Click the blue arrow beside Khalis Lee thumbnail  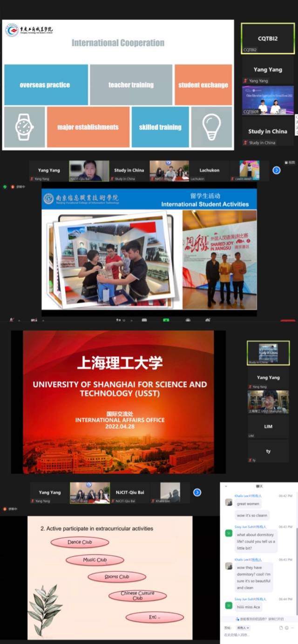coord(197,492)
